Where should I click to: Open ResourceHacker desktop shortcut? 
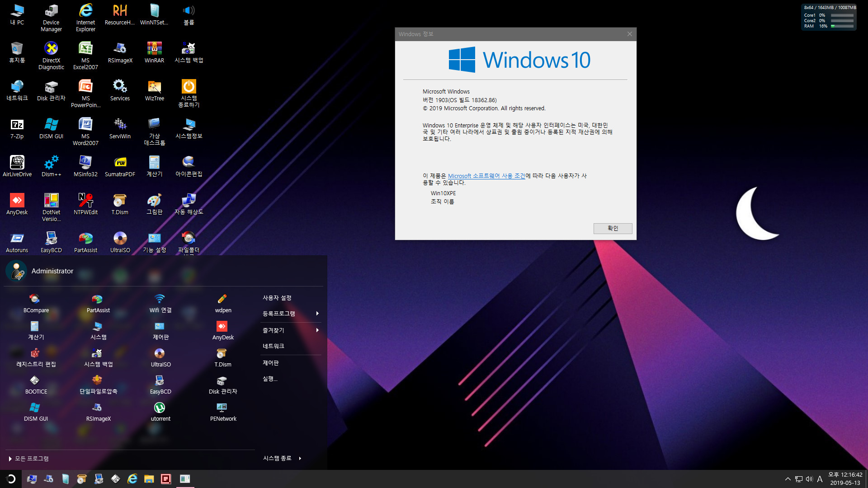120,14
